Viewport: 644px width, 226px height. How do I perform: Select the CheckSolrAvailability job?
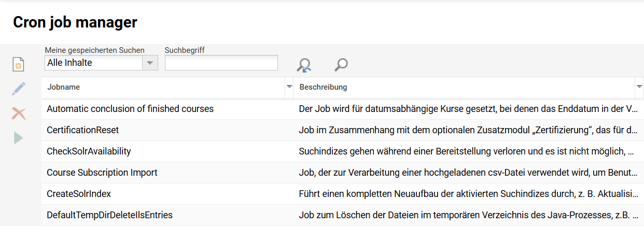[89, 151]
